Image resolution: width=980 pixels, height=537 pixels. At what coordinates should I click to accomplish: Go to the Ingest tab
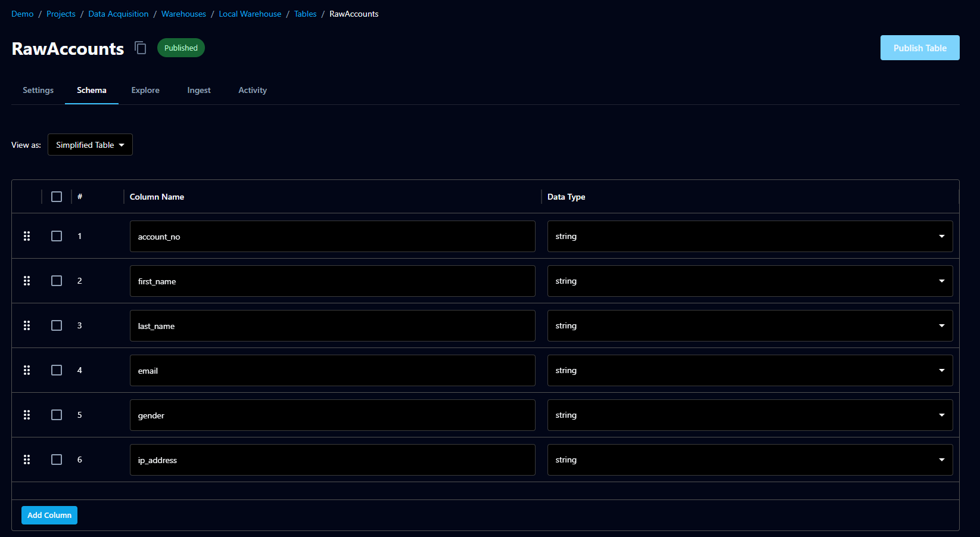click(x=199, y=91)
